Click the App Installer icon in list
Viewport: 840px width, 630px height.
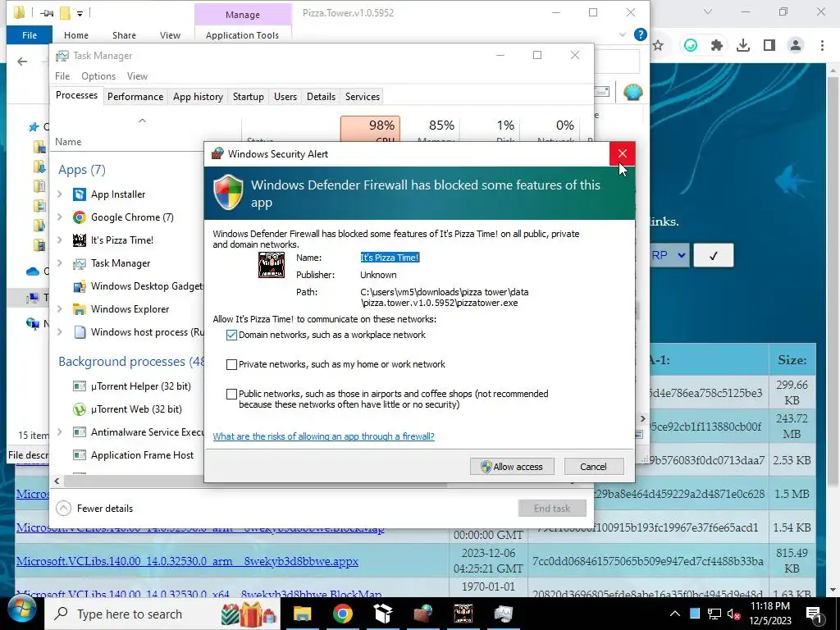(80, 194)
